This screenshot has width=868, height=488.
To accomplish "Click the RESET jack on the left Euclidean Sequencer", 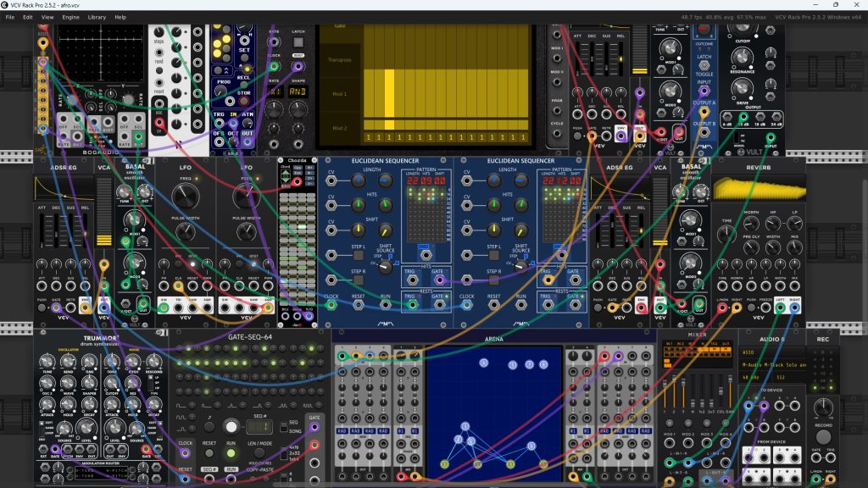I will click(359, 305).
